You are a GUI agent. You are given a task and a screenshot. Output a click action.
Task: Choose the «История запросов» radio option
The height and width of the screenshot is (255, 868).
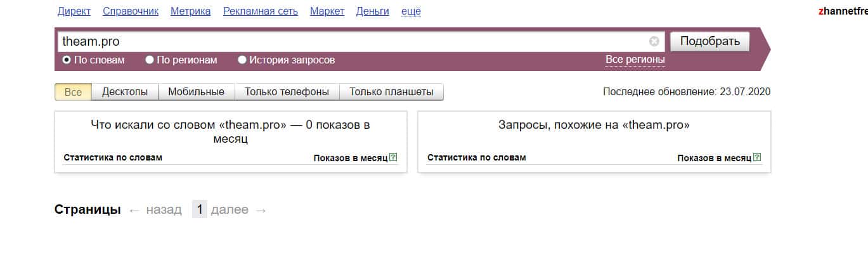pyautogui.click(x=242, y=60)
